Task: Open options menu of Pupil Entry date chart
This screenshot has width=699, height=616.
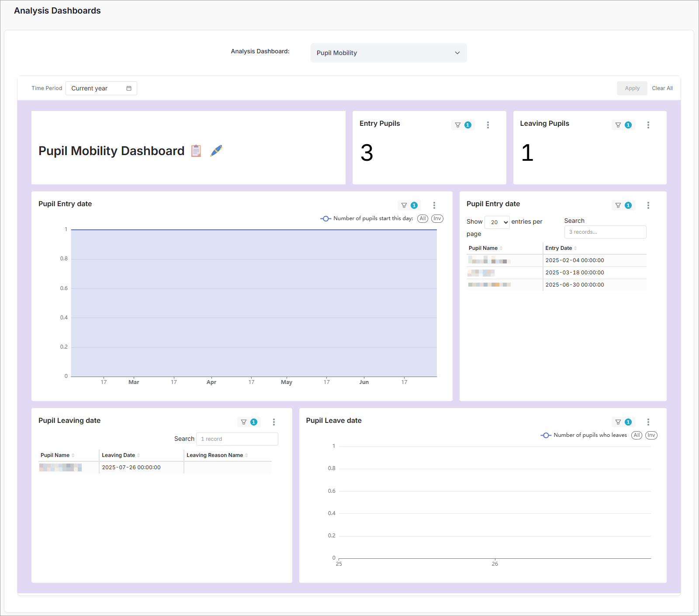Action: (x=434, y=205)
